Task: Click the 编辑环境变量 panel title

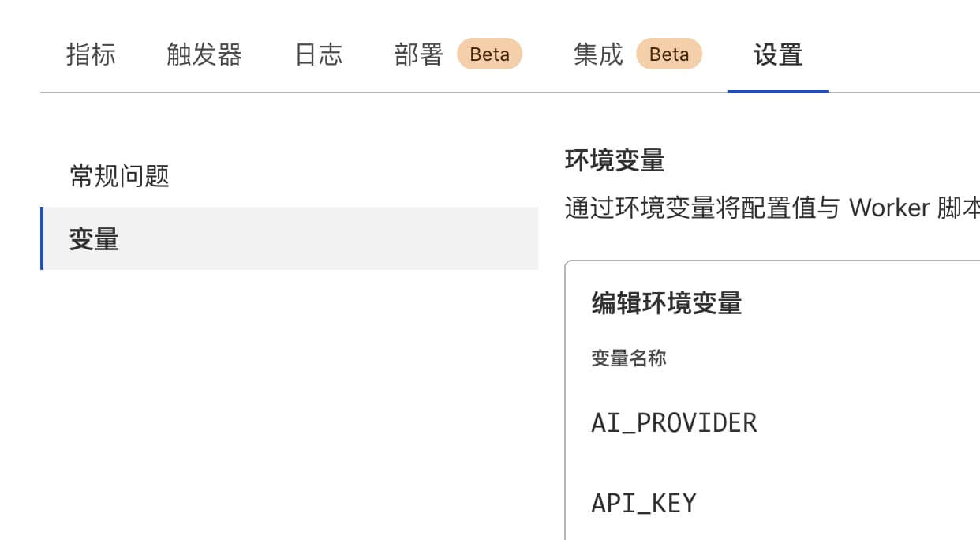Action: pyautogui.click(x=667, y=304)
